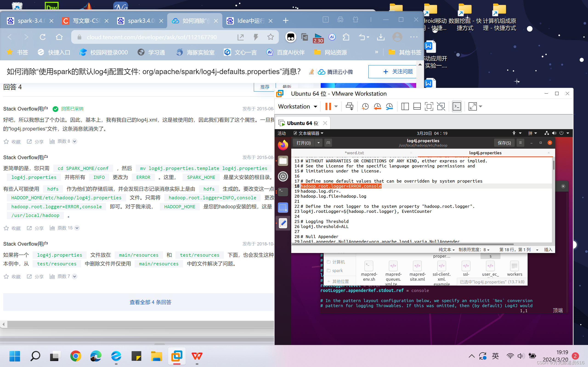
Task: Open the 拼 input method dropdown menu
Action: 533,133
